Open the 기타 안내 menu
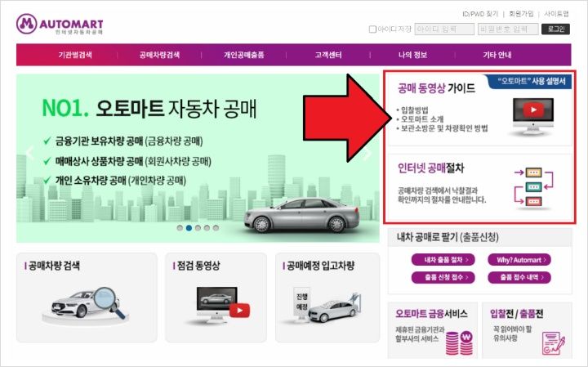The width and height of the screenshot is (588, 367). [x=497, y=55]
